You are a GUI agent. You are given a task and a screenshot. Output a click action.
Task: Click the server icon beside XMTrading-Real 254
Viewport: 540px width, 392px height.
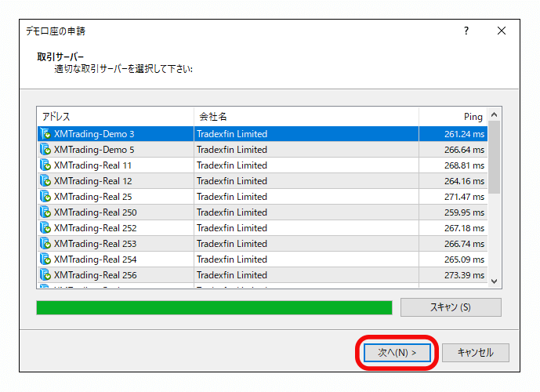(x=45, y=259)
